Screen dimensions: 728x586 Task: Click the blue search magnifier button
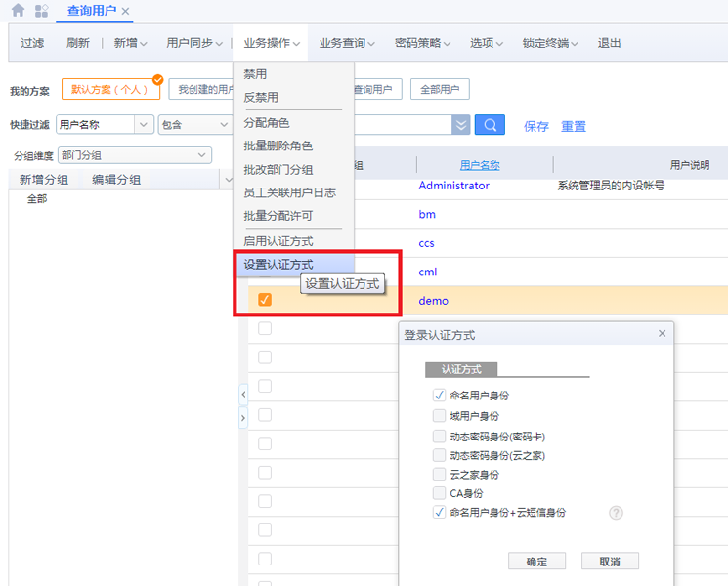click(490, 125)
